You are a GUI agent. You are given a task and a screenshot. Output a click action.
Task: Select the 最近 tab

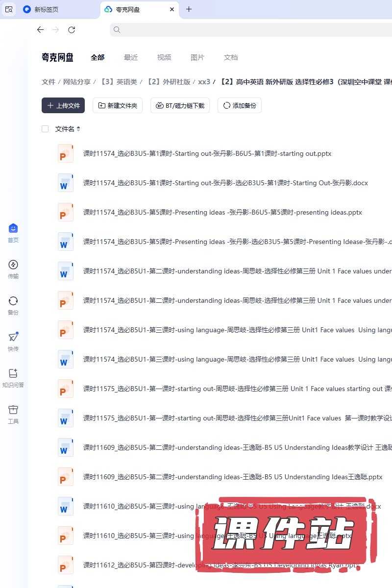[131, 57]
